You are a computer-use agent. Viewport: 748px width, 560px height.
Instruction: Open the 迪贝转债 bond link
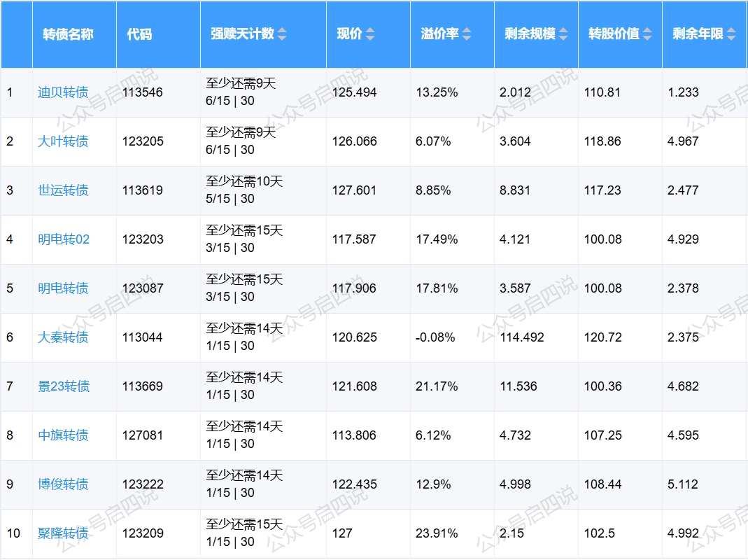point(63,92)
